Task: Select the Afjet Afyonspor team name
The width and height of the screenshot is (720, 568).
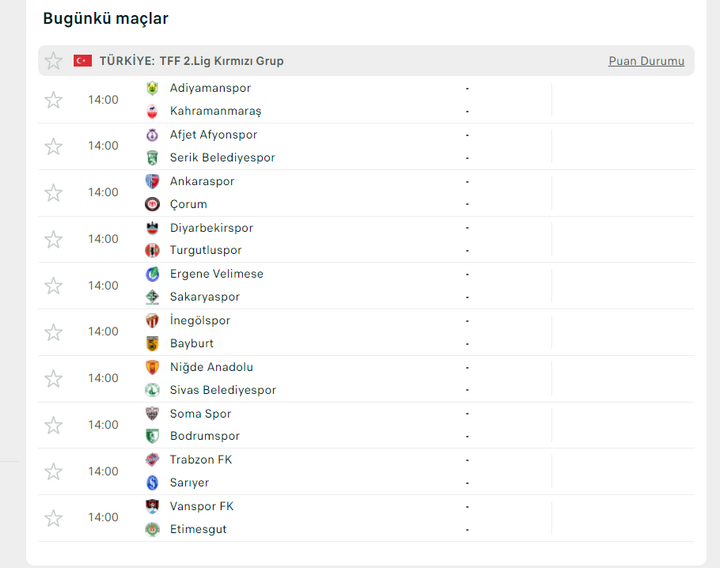Action: 213,135
